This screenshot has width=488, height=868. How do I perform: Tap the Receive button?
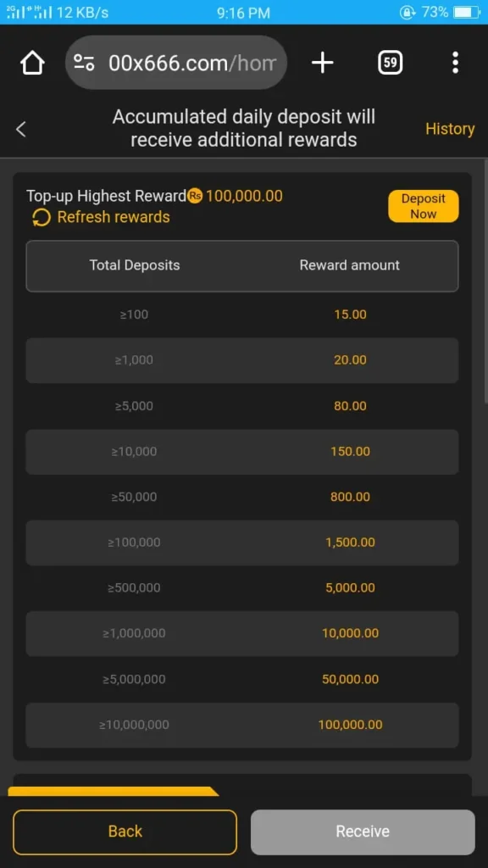coord(363,832)
